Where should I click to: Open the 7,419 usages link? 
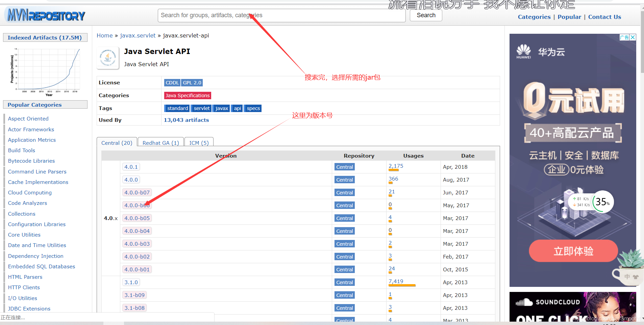tap(396, 281)
